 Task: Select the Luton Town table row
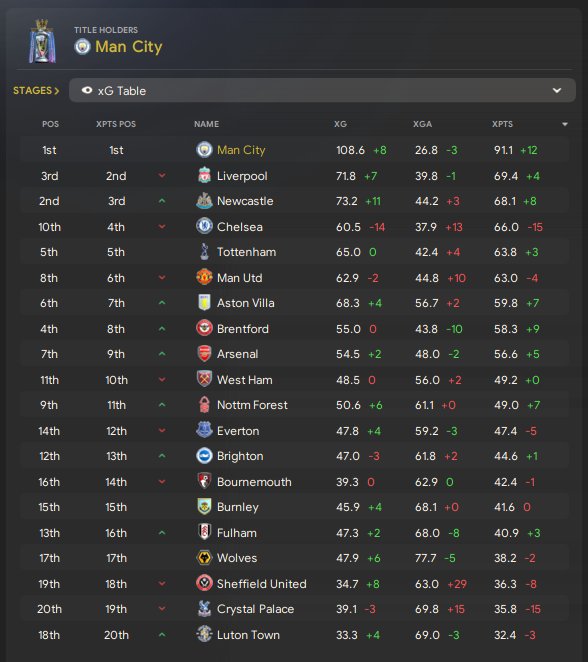(x=294, y=635)
